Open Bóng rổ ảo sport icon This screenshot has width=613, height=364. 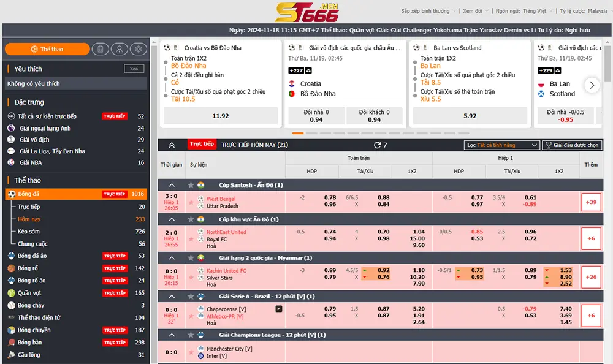11,280
